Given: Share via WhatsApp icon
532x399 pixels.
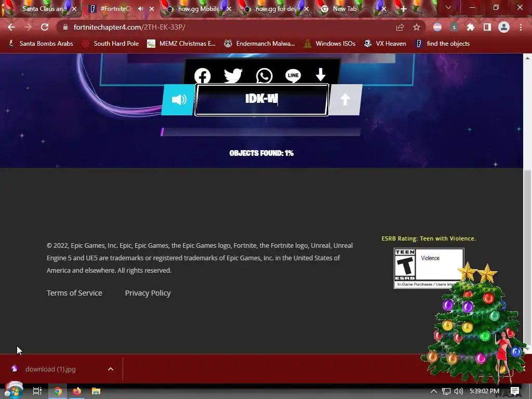Looking at the screenshot, I should coord(264,76).
